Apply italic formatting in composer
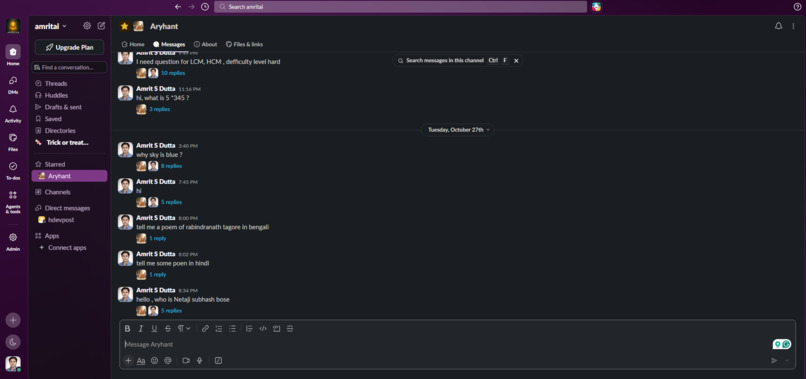Screen dimensions: 806x379 141,329
